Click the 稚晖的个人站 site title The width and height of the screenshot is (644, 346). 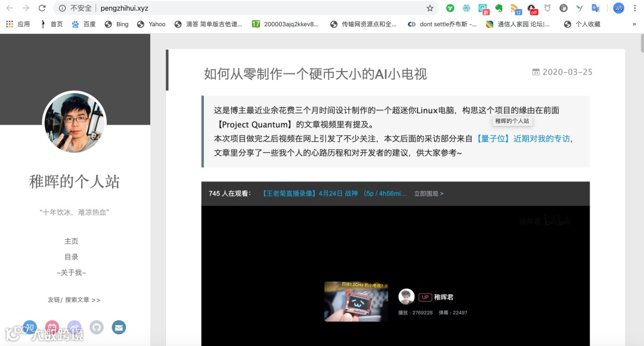pos(75,181)
